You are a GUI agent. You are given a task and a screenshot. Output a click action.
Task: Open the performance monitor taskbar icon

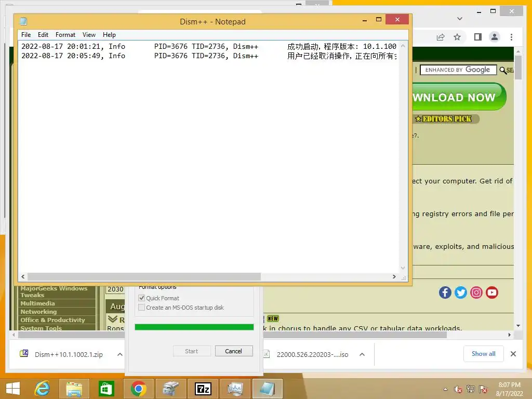coord(235,389)
